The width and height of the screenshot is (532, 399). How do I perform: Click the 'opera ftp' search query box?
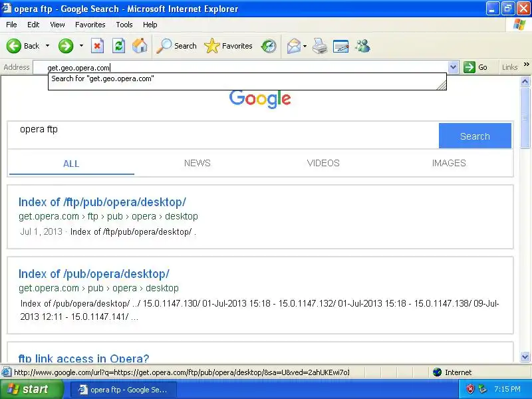click(x=223, y=136)
